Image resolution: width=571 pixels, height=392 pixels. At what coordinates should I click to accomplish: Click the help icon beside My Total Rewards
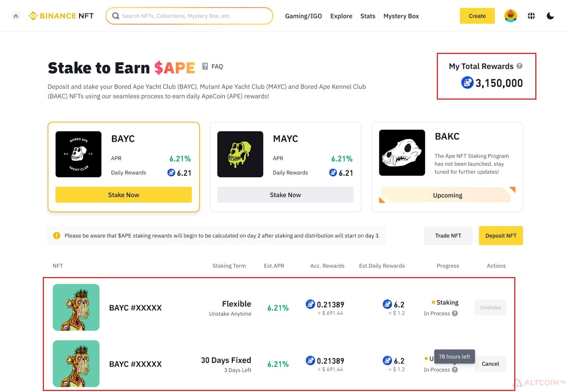(x=519, y=66)
